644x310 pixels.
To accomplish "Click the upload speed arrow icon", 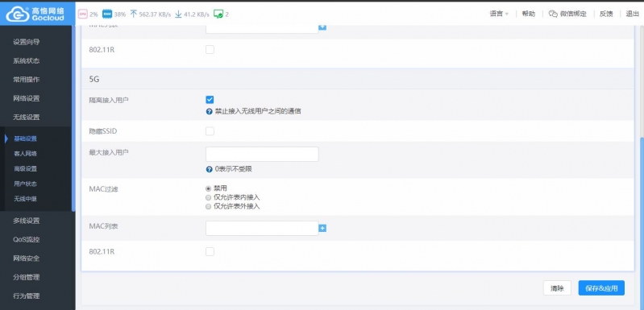I will point(134,14).
